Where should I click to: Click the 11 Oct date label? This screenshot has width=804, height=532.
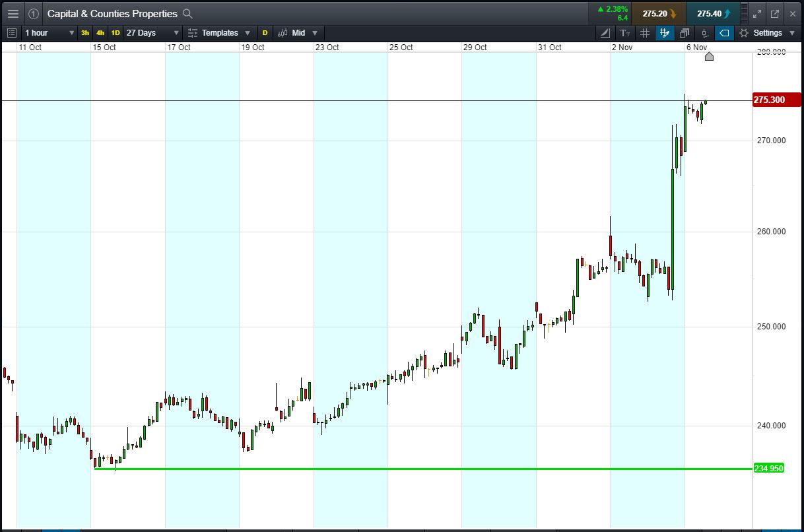[30, 47]
